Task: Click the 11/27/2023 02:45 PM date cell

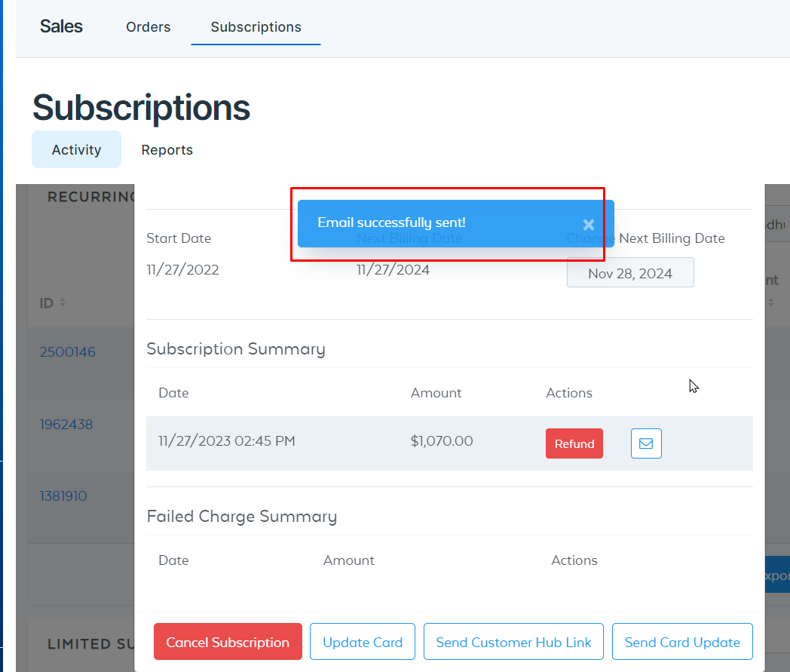Action: pos(227,440)
